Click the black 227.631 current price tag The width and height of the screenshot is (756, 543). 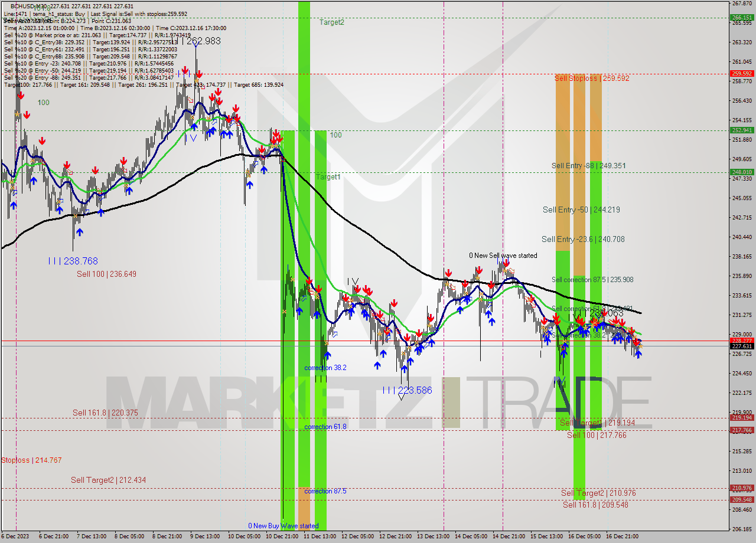(x=742, y=346)
